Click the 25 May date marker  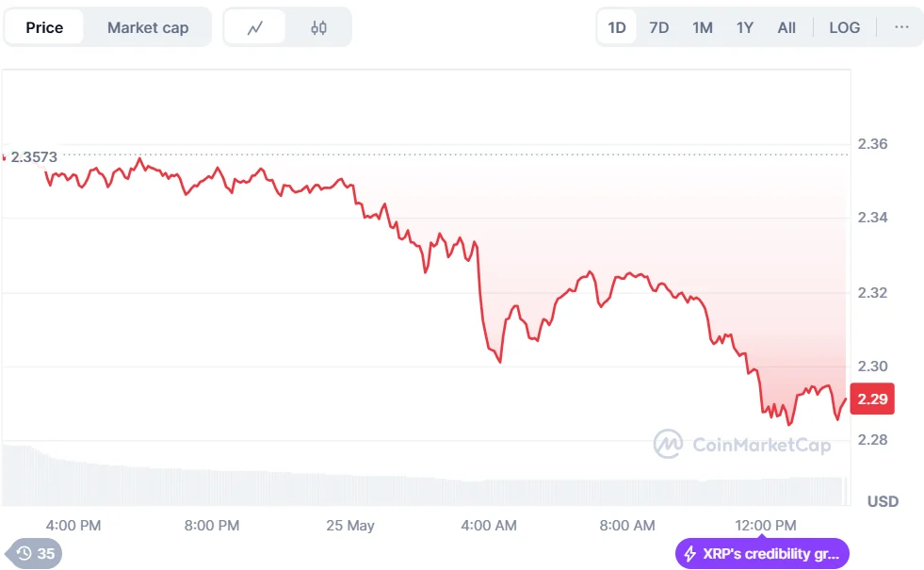point(349,525)
